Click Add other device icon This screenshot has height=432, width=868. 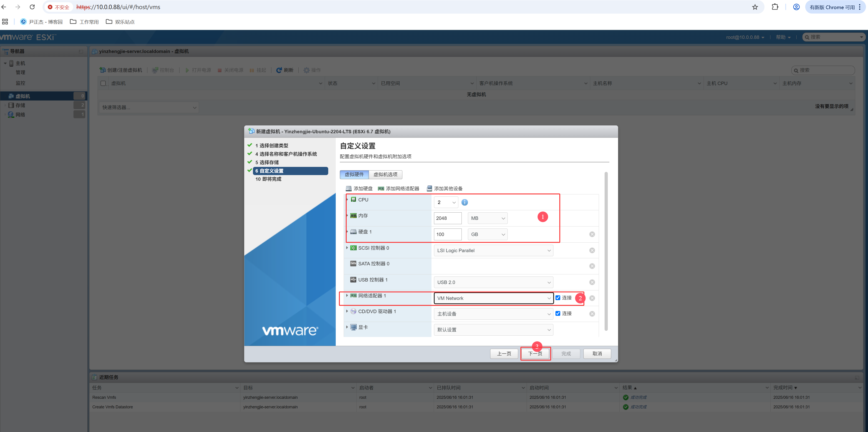coord(429,188)
